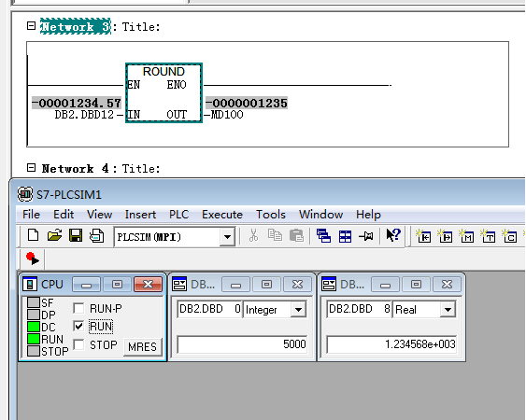Image resolution: width=526 pixels, height=420 pixels.
Task: Insert a timer (T) view window
Action: (488, 236)
